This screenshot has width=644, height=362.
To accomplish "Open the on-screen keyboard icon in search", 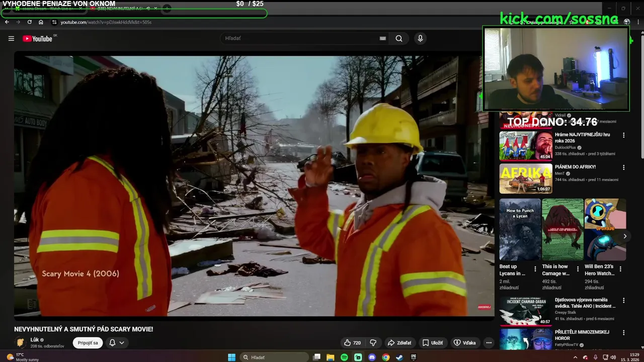I will pos(382,38).
